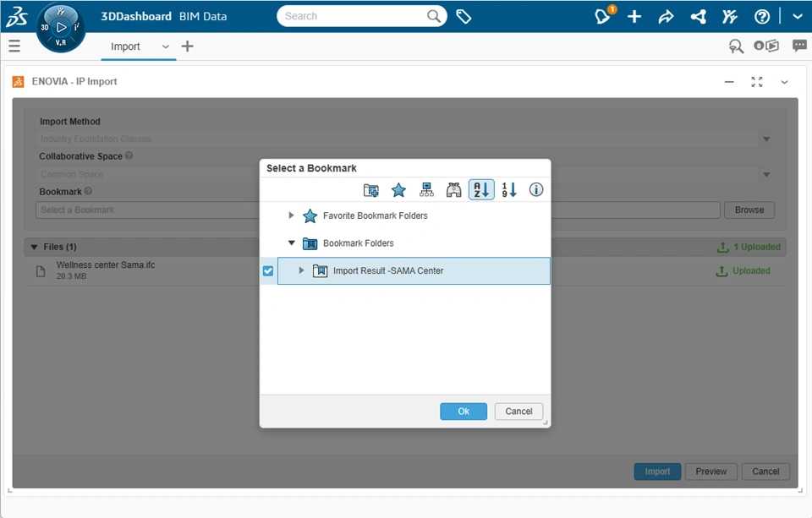Select Favorite Bookmark Folders tree item
Screen dimensions: 812x518
(375, 215)
